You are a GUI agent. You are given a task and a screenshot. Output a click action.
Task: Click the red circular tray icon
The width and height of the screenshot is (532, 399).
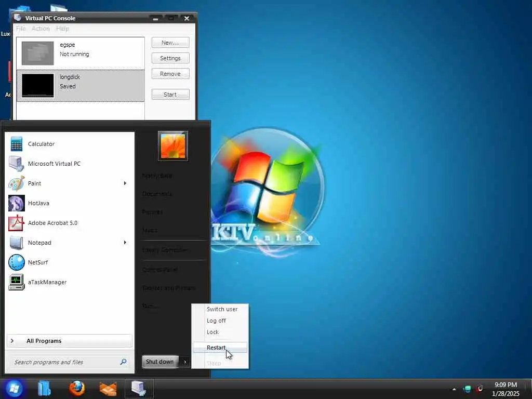[x=480, y=389]
